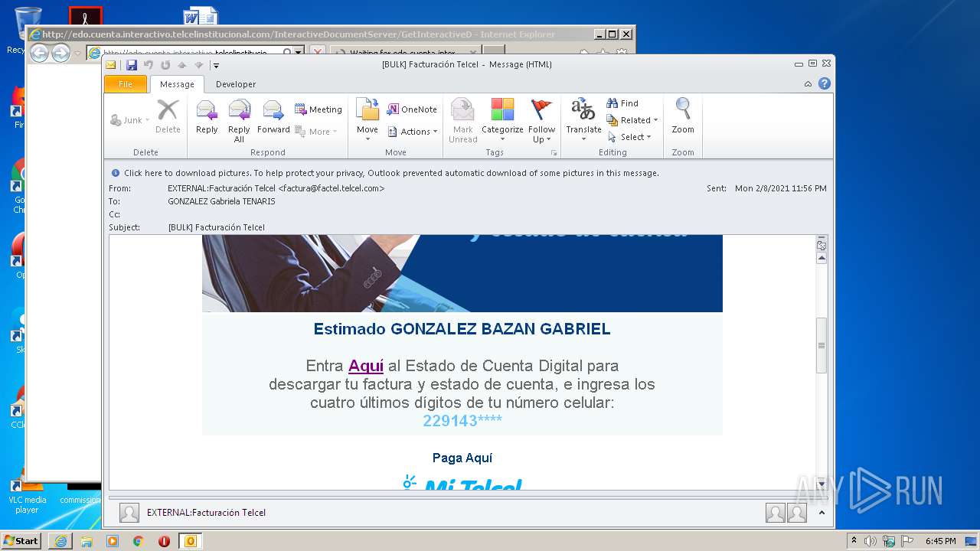Click sender contact photo in People Pane
The width and height of the screenshot is (980, 551).
(x=129, y=513)
